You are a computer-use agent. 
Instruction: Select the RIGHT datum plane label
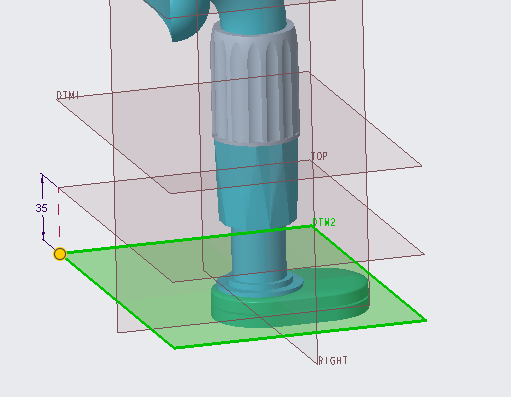point(333,360)
